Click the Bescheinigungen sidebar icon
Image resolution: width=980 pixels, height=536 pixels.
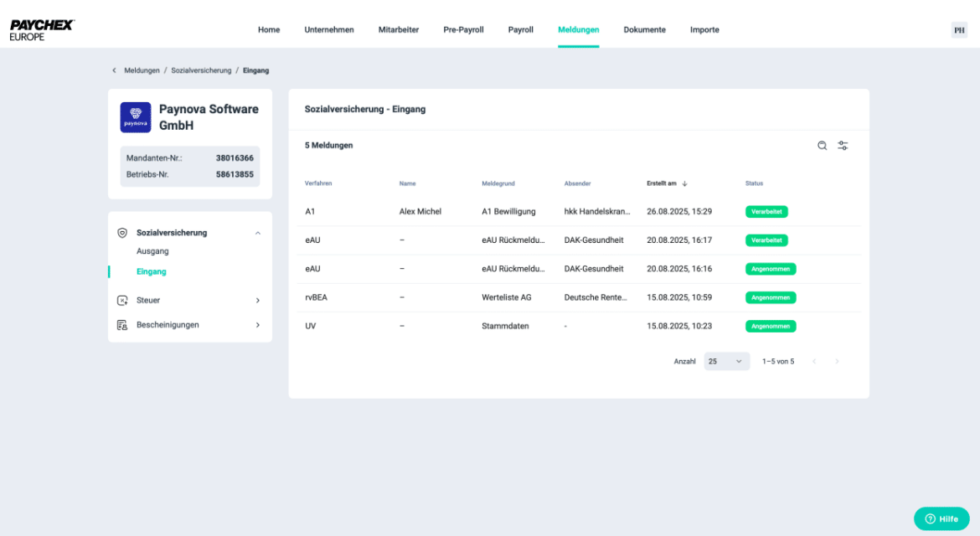pyautogui.click(x=122, y=325)
